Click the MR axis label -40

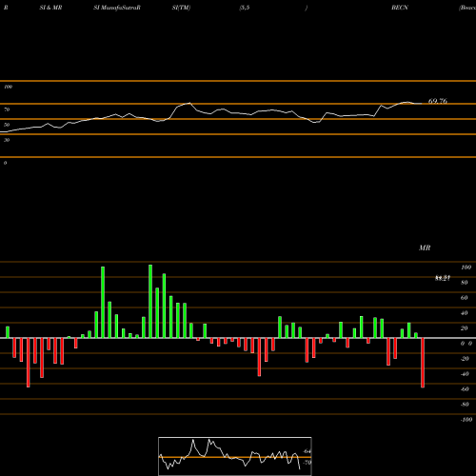[x=465, y=374]
